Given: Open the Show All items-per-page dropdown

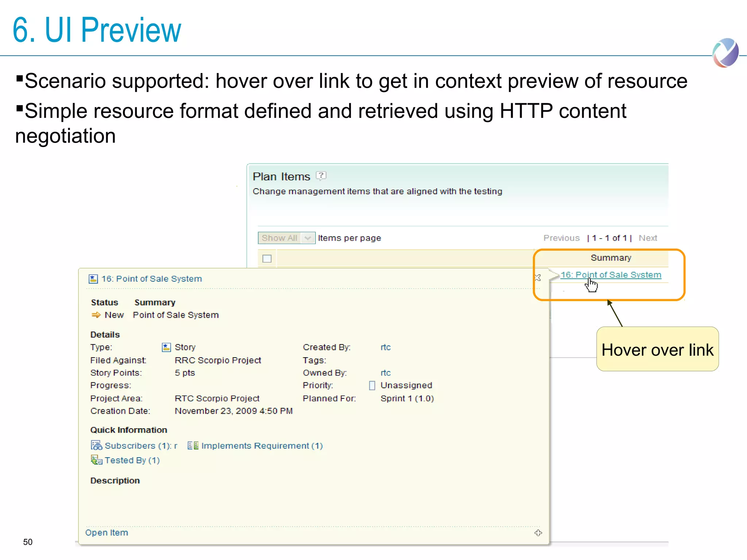Looking at the screenshot, I should 280,238.
